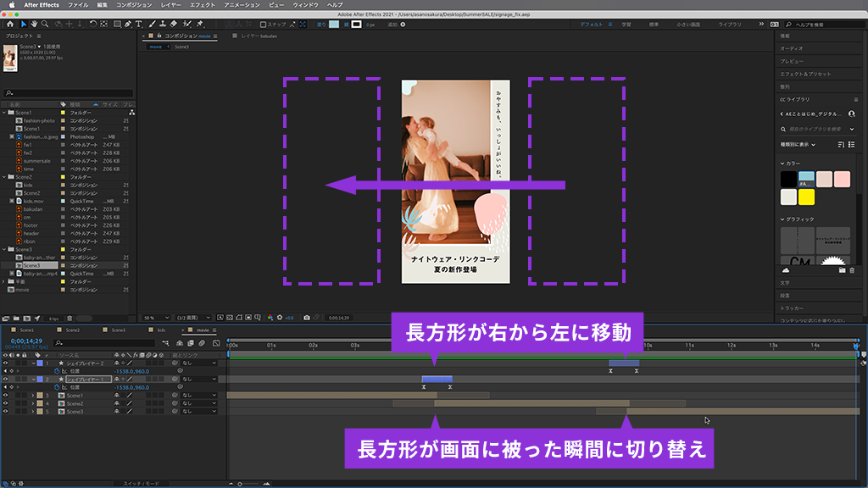Select the black color swatch in library
Image resolution: width=868 pixels, height=488 pixels.
(x=788, y=180)
